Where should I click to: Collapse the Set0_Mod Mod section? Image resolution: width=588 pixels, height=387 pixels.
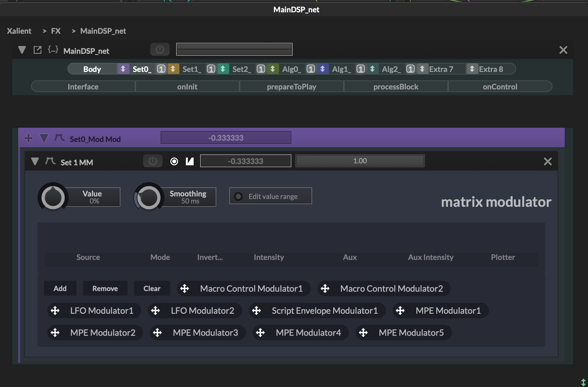point(44,138)
